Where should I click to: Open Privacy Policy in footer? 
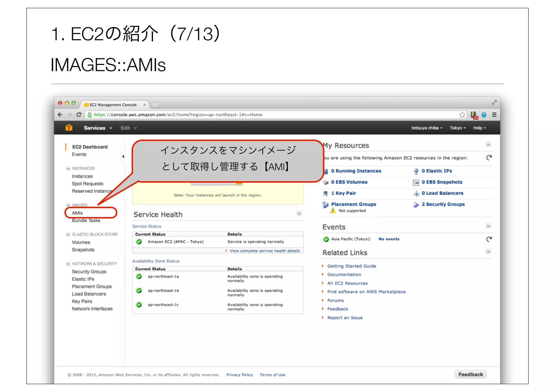240,375
